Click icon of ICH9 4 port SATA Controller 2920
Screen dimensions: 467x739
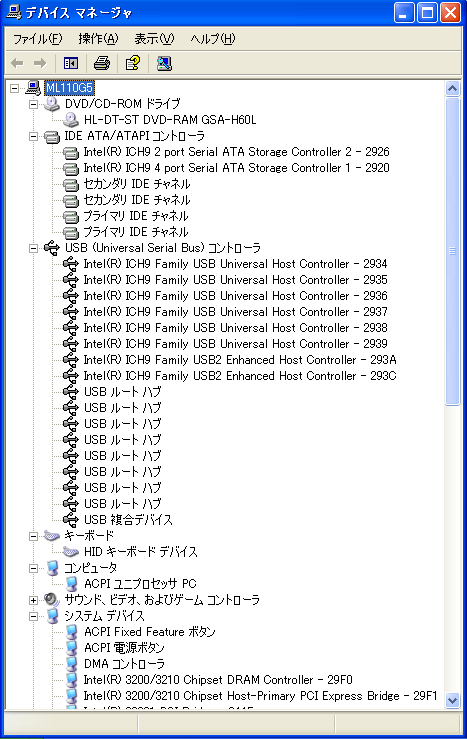pos(71,168)
